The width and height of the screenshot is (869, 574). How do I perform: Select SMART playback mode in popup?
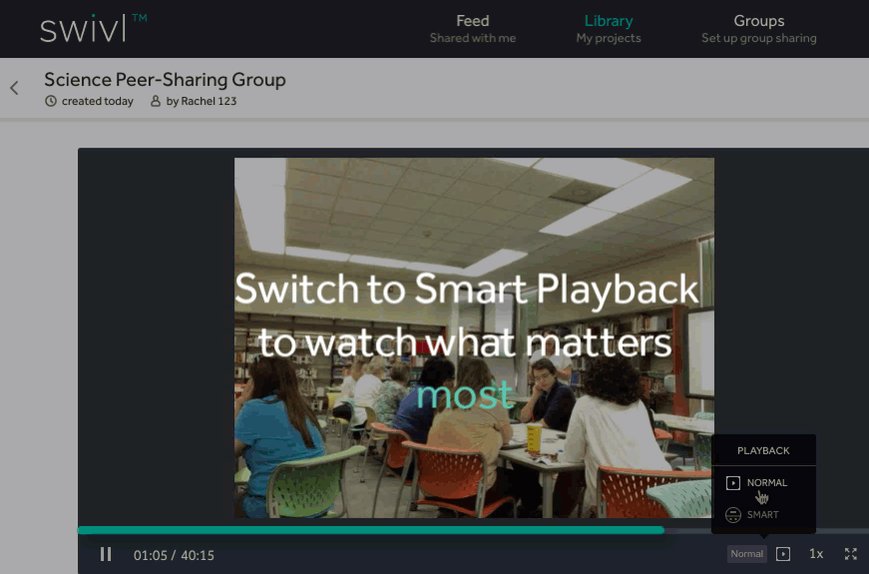coord(752,515)
